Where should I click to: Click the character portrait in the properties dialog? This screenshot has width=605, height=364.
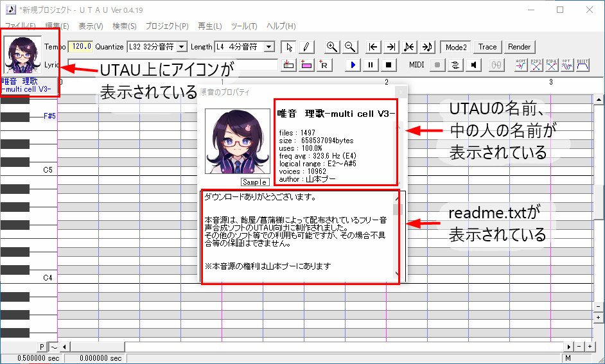point(237,141)
